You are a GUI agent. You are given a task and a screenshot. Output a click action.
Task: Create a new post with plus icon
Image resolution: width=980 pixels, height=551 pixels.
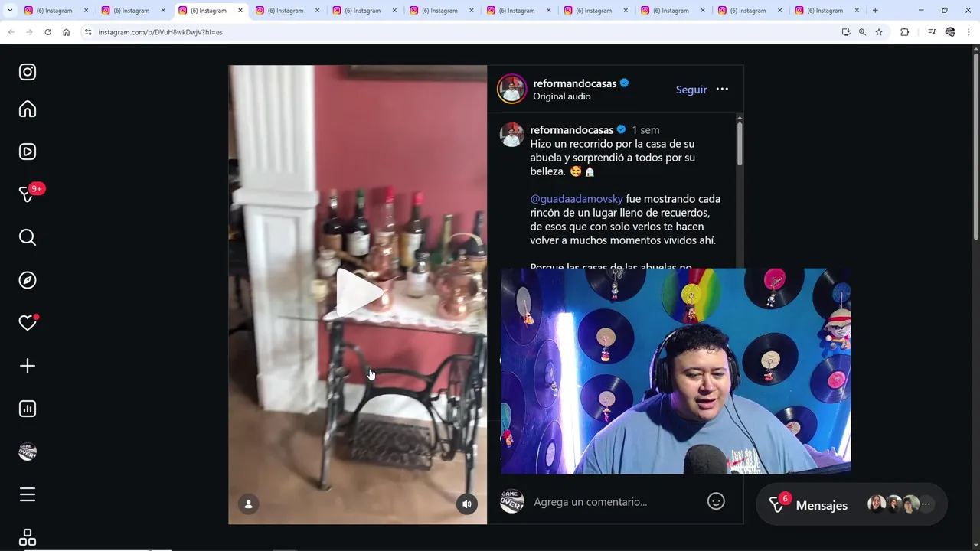coord(28,366)
